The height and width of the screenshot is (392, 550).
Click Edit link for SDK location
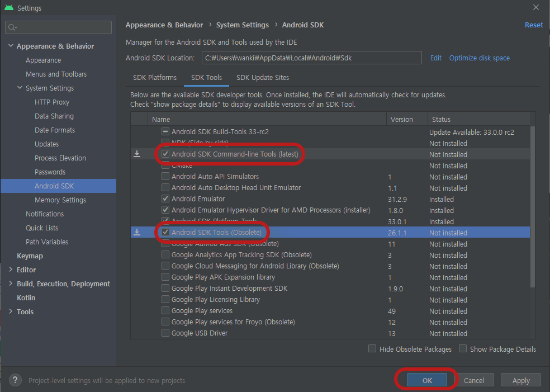(x=435, y=58)
